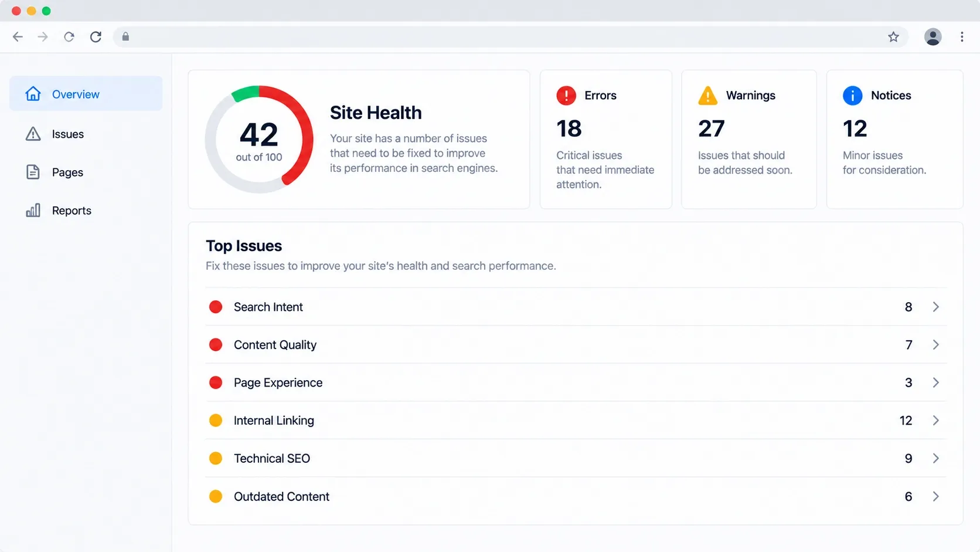The height and width of the screenshot is (552, 980).
Task: Click the warning triangle icon beside Issues
Action: pyautogui.click(x=33, y=134)
